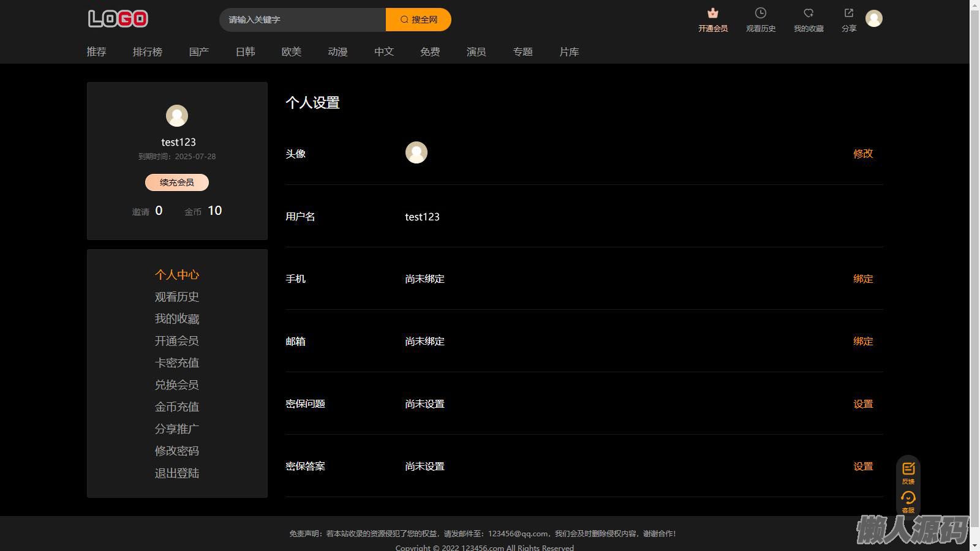Click the avatar thumbnail in 头像 row

[x=416, y=152]
